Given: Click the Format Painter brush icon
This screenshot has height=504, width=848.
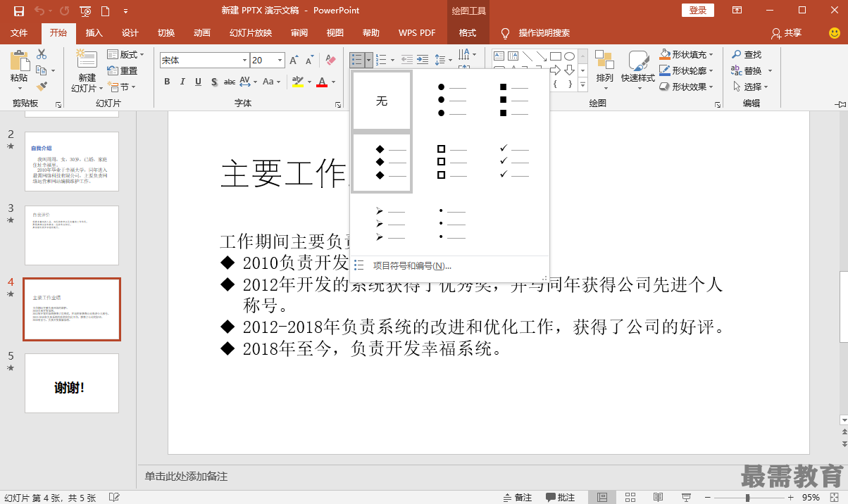Looking at the screenshot, I should click(42, 87).
